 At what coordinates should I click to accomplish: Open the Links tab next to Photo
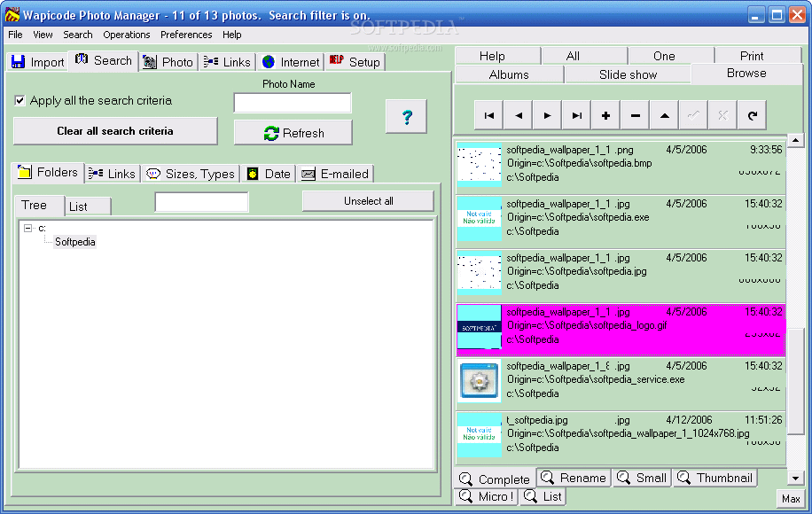point(227,62)
